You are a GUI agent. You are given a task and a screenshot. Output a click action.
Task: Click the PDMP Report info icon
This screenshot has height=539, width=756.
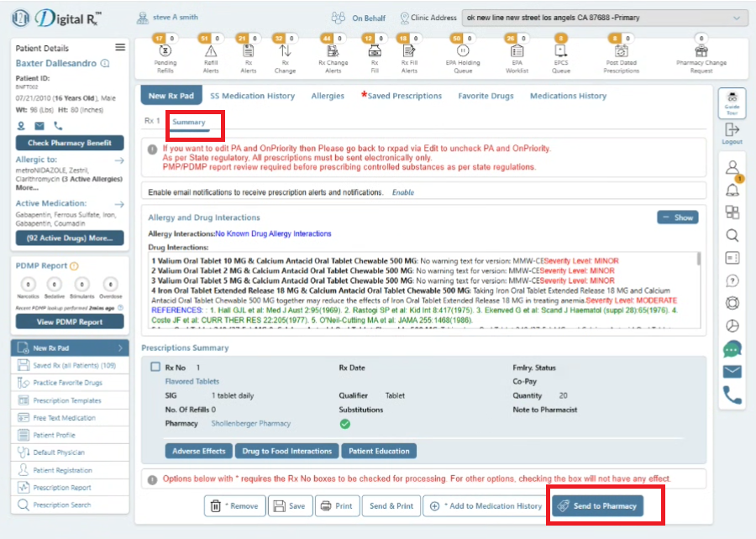pos(74,266)
